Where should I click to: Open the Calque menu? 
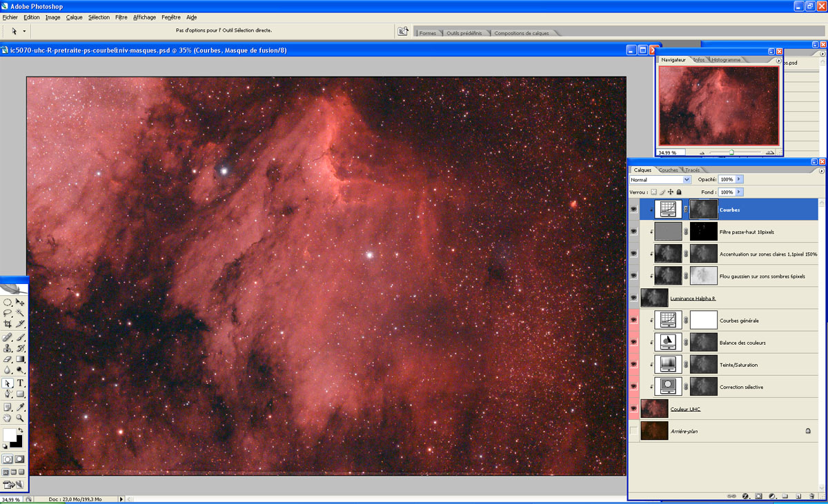pos(74,17)
